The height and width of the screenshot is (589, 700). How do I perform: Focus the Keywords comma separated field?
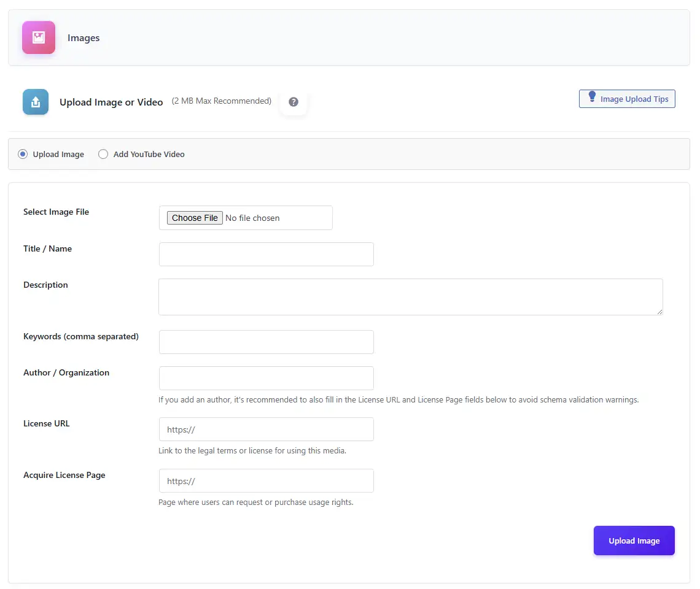pyautogui.click(x=266, y=342)
